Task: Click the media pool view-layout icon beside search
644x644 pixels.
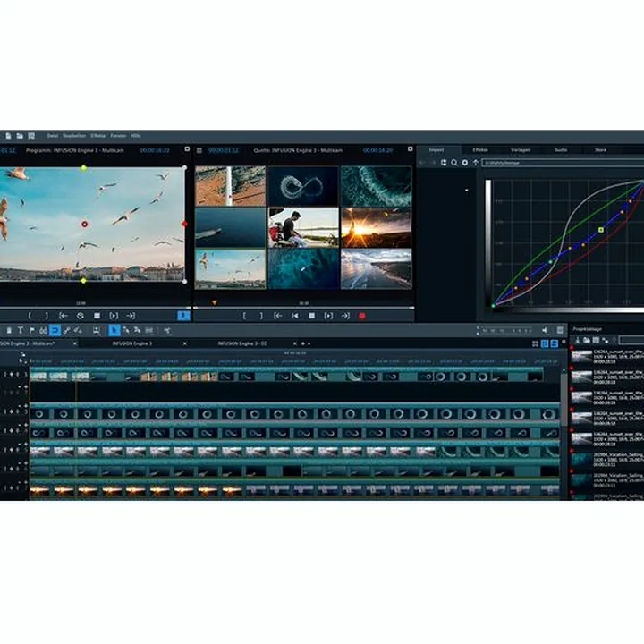Action: (x=444, y=163)
